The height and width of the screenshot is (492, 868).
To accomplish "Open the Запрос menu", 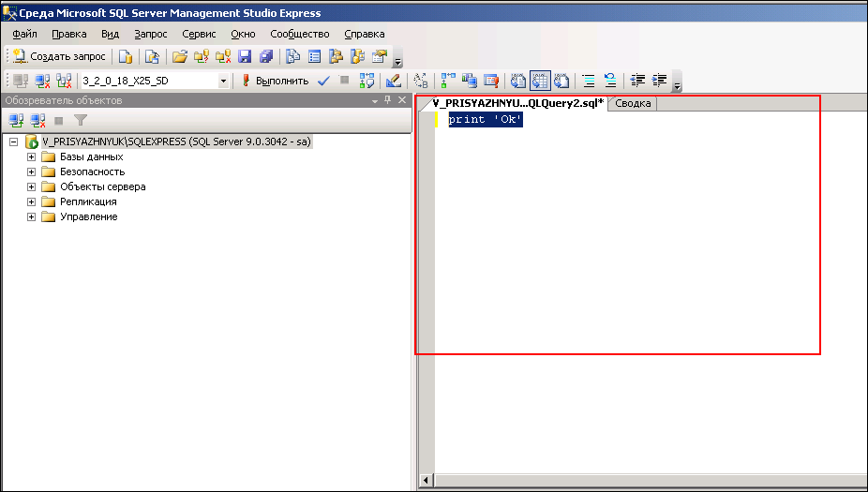I will 151,34.
